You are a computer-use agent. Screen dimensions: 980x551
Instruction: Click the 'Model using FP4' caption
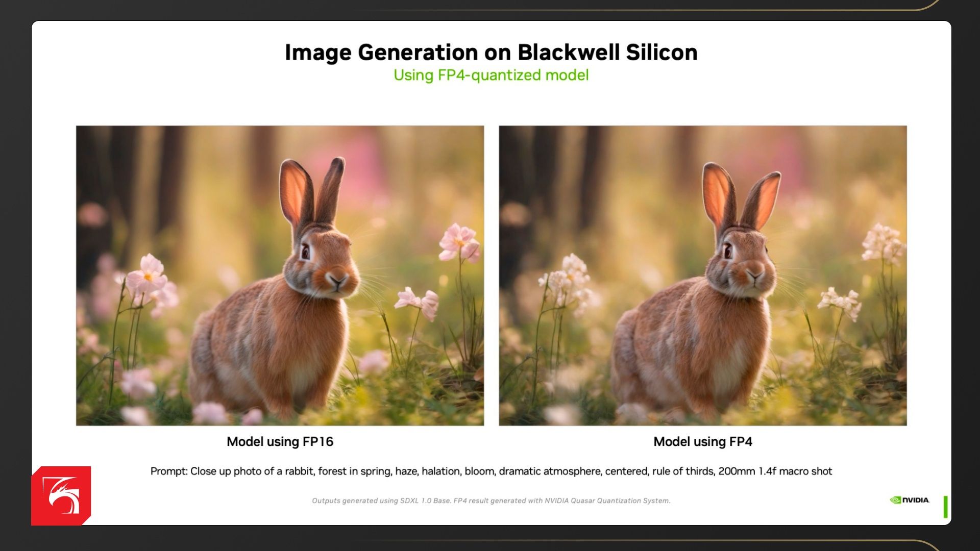[x=702, y=441]
